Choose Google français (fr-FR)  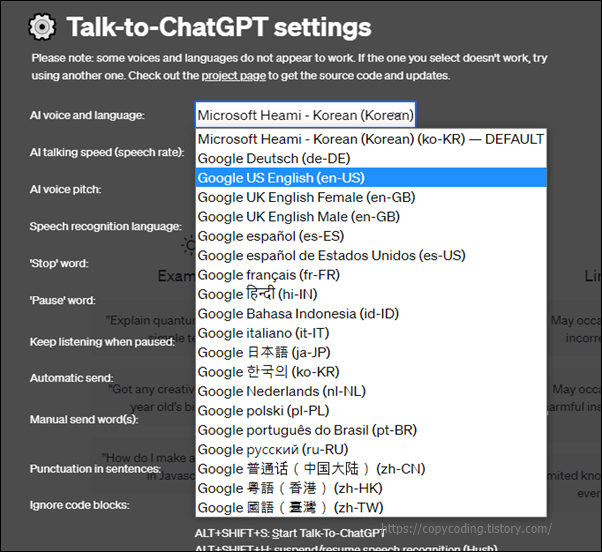(x=371, y=275)
